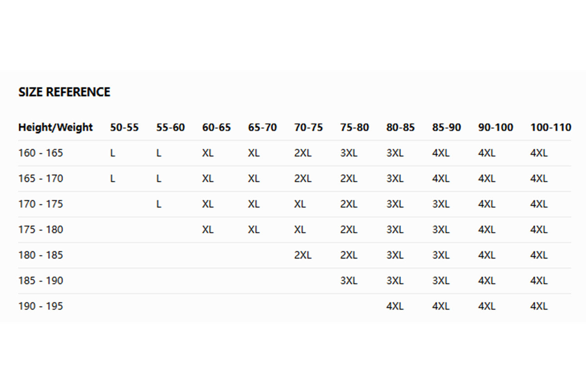The image size is (586, 392).
Task: Select 2XL in the 180 - 185 row under 70-75
Action: pos(303,255)
